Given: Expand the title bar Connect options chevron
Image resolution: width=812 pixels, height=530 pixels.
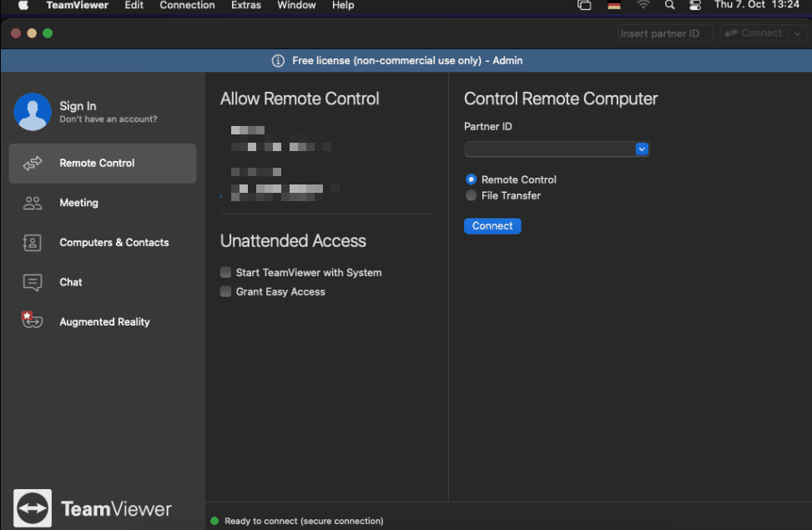Looking at the screenshot, I should click(798, 33).
